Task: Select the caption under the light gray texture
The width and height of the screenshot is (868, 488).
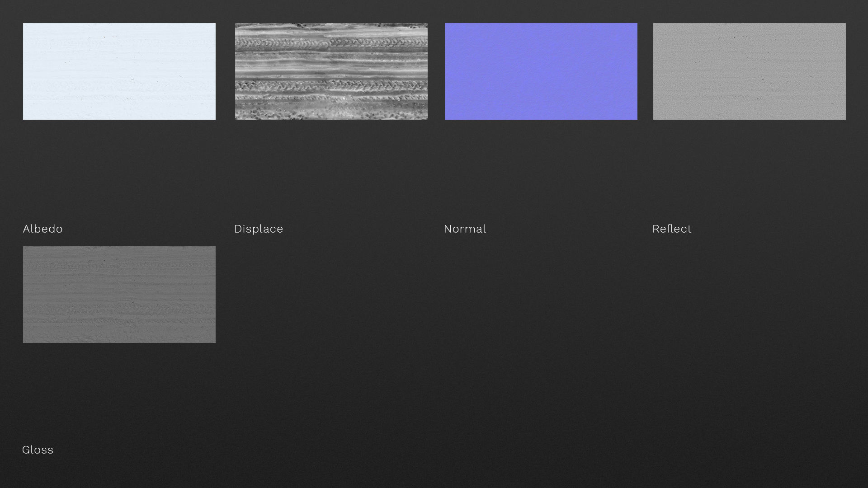Action: click(672, 229)
